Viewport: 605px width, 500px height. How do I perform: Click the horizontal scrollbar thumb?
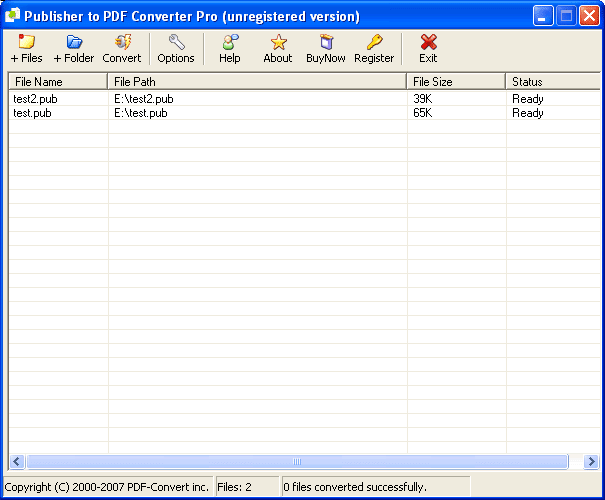(297, 461)
